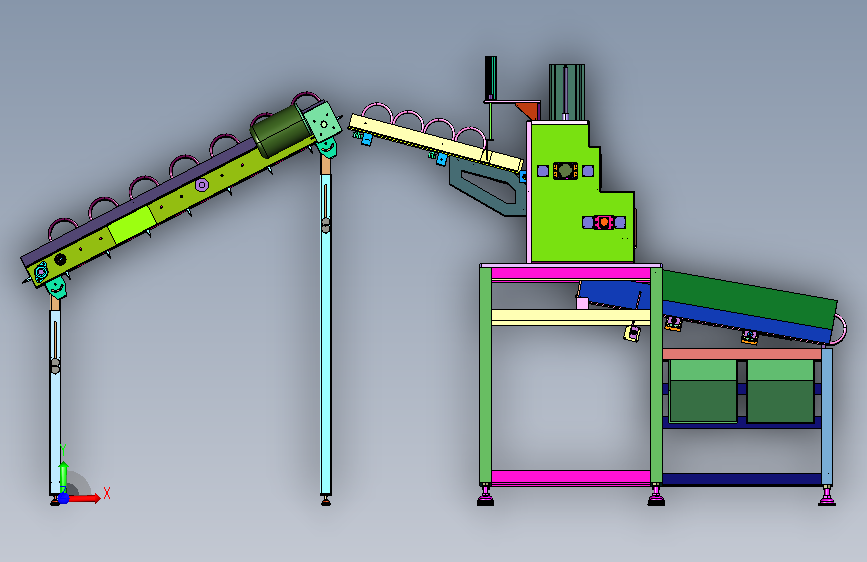Select the dark green inclined outlet chute cover
Screen dimensions: 867x562
coord(749,299)
